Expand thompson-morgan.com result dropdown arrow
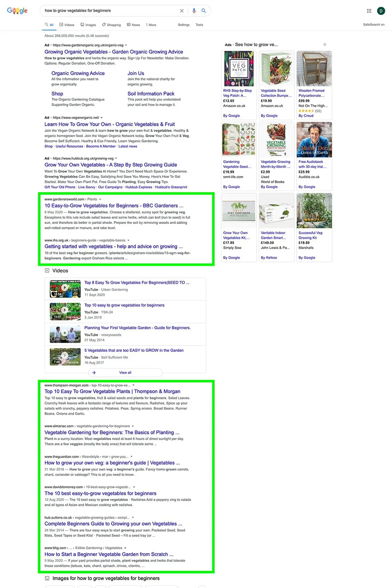The image size is (392, 588). pyautogui.click(x=133, y=385)
